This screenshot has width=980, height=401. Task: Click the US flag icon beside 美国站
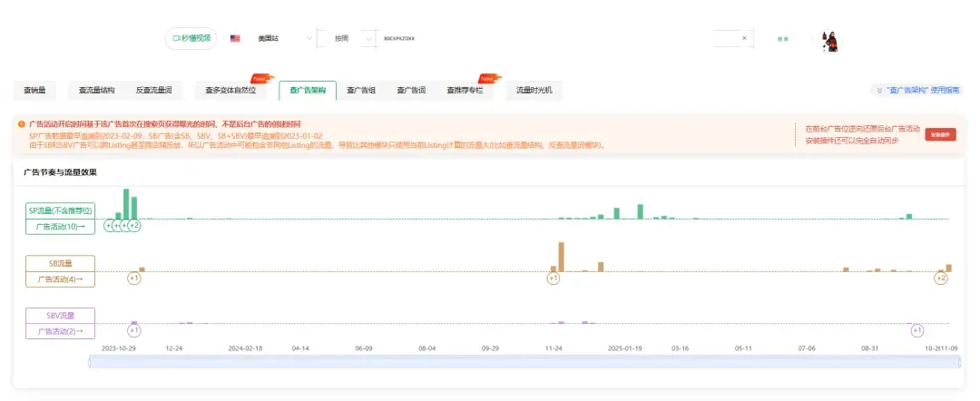point(235,39)
